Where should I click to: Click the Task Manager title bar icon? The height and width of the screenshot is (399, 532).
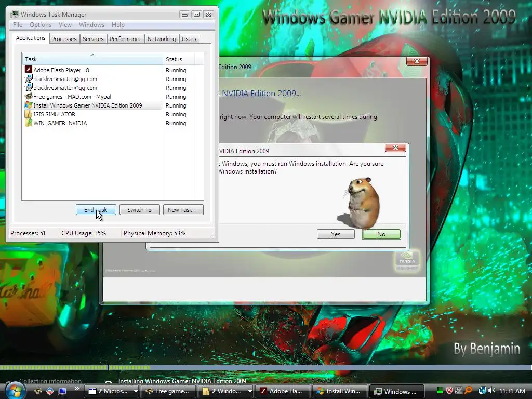click(x=15, y=14)
